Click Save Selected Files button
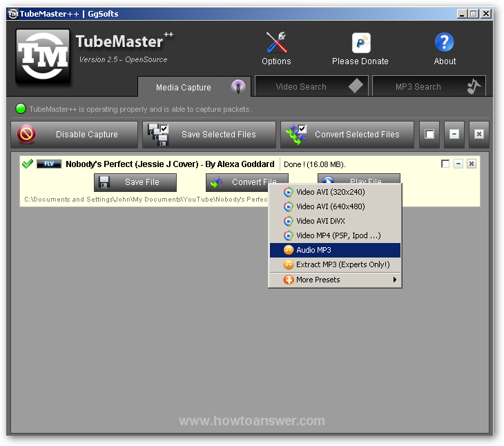Screen dimensions: 504x446 209,135
